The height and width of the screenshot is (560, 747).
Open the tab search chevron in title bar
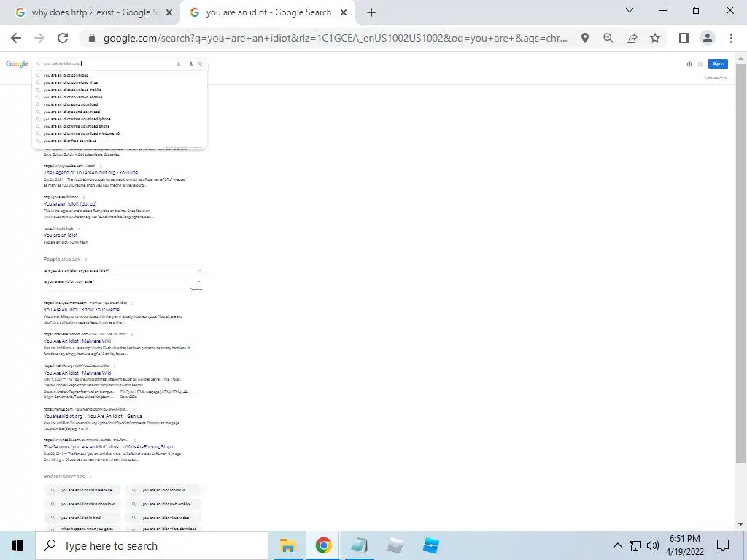630,10
